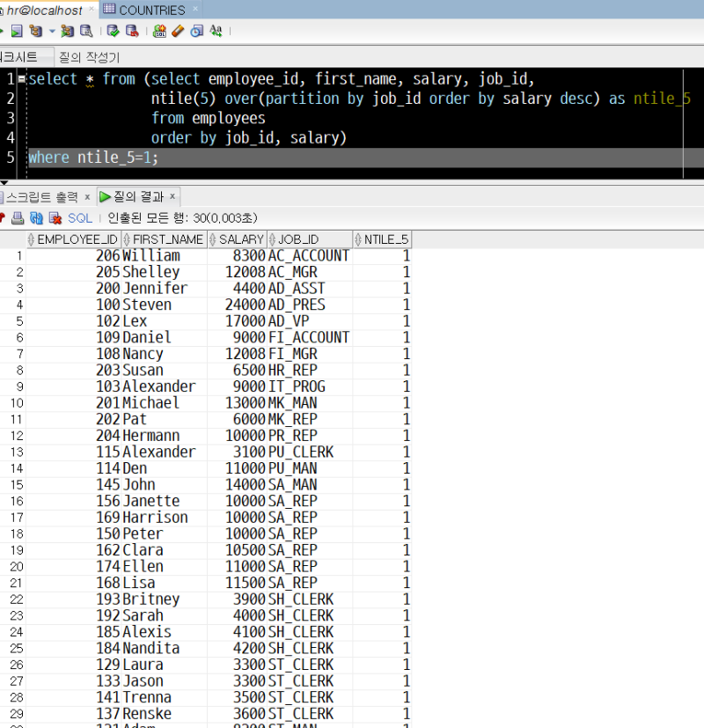Click the Commit transaction icon
This screenshot has width=704, height=728.
(x=113, y=31)
